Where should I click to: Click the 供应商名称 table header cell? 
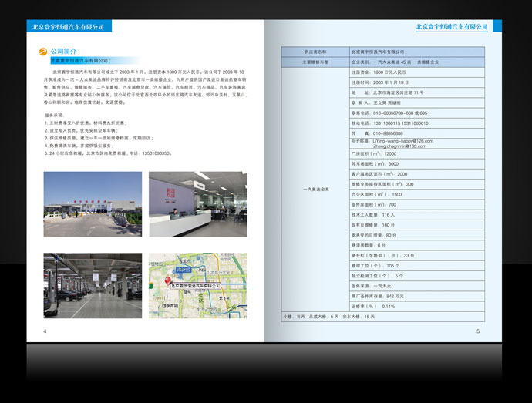tap(315, 52)
